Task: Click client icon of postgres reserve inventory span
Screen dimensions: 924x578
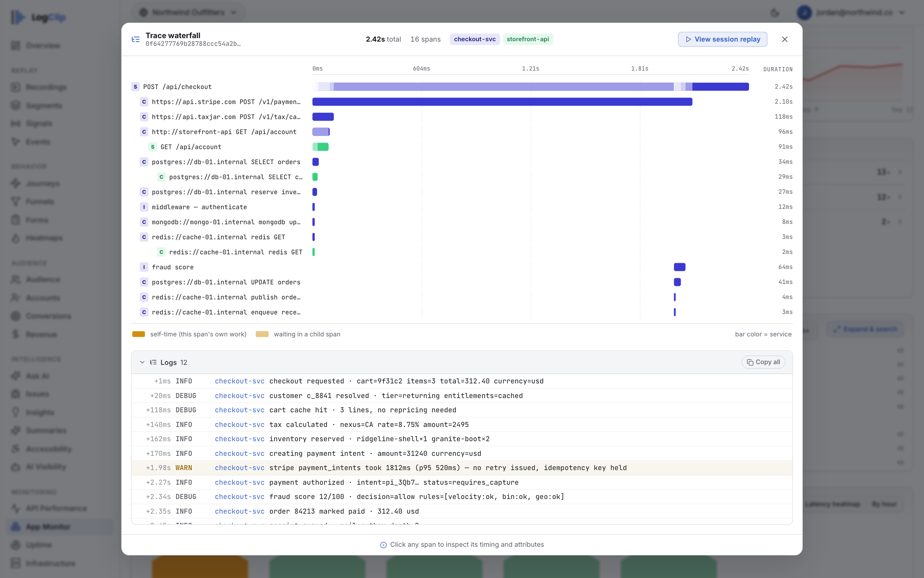Action: coord(144,192)
